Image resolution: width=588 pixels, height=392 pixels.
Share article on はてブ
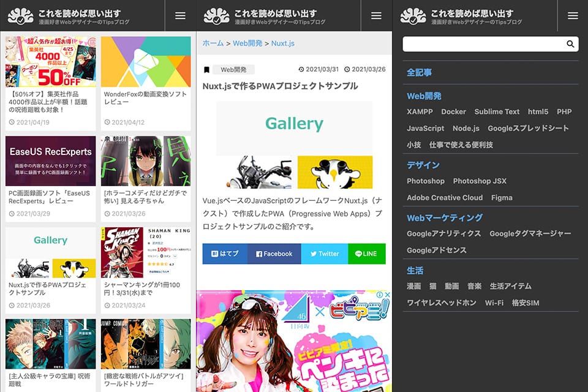coord(225,254)
